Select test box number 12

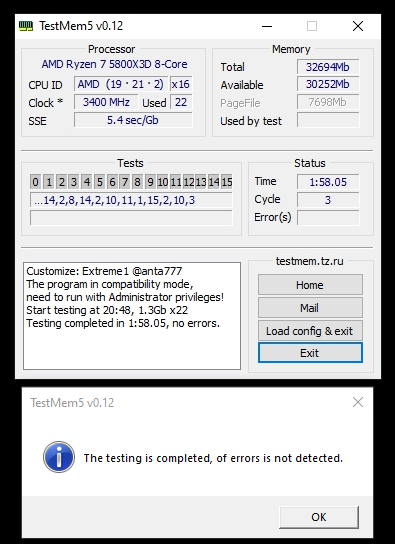189,182
